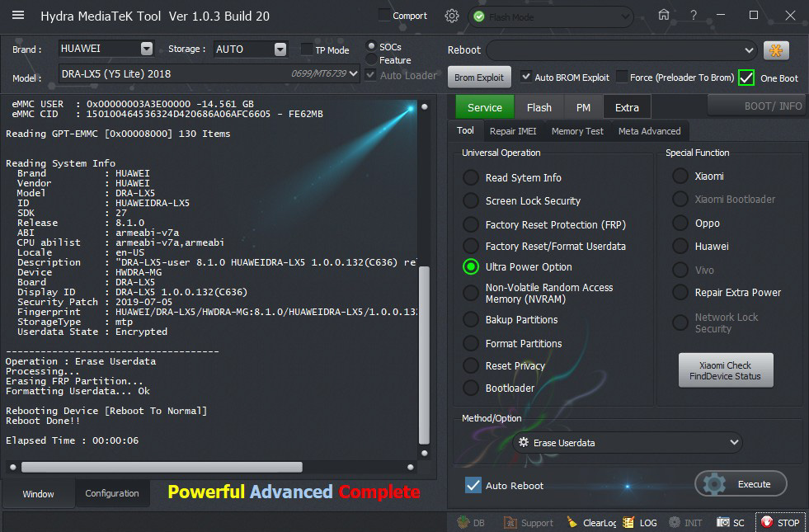The image size is (809, 532).
Task: Take a screenshot with SC icon
Action: 723,522
